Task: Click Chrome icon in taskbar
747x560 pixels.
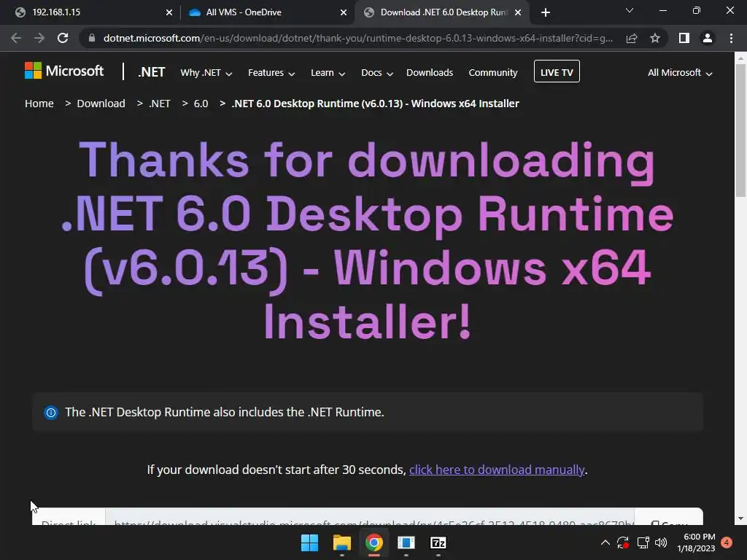Action: click(x=374, y=542)
